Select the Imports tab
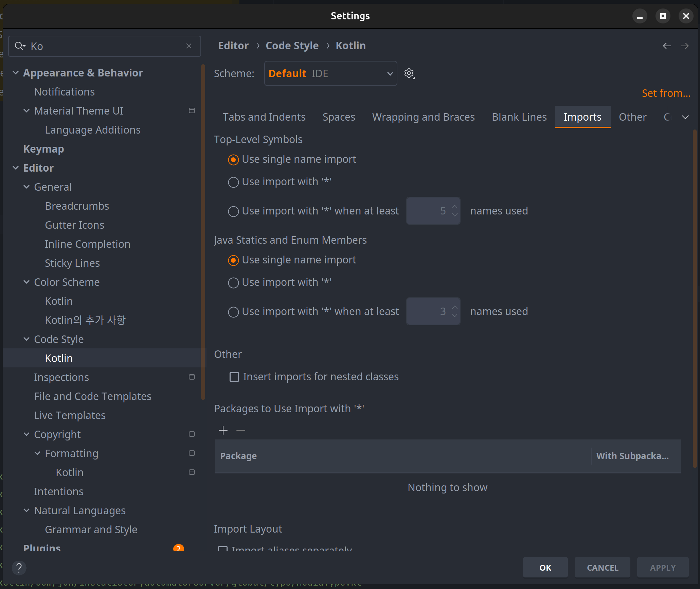This screenshot has height=589, width=700. [582, 117]
